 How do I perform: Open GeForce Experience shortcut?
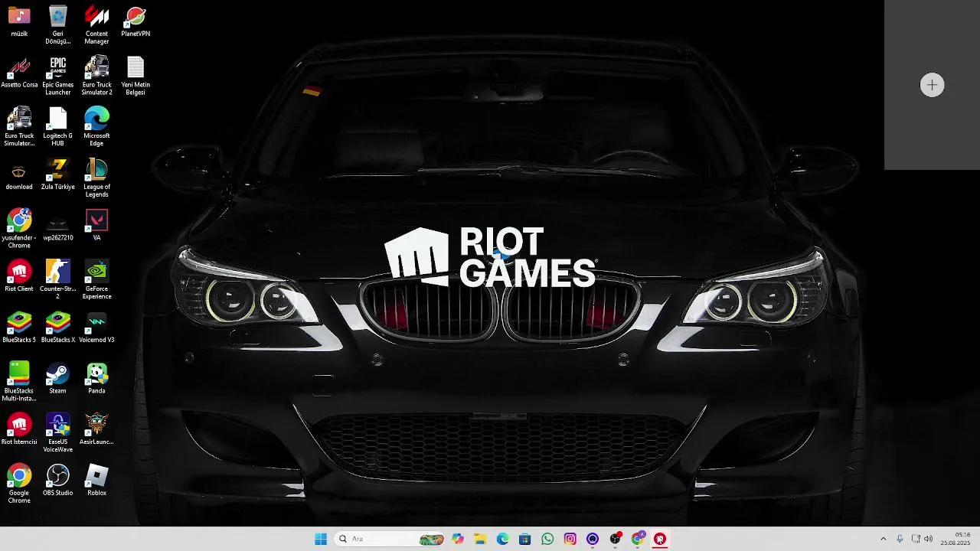coord(96,280)
